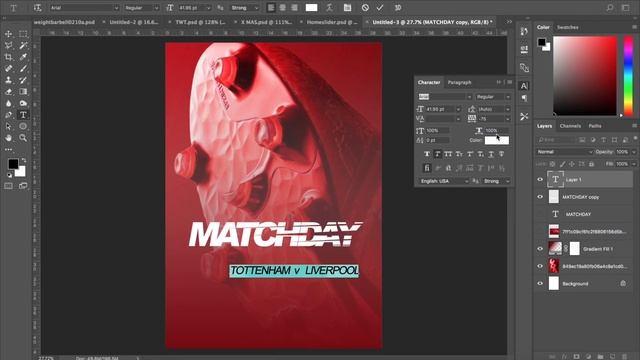
Task: Commit the text edit with the checkmark
Action: click(x=380, y=8)
